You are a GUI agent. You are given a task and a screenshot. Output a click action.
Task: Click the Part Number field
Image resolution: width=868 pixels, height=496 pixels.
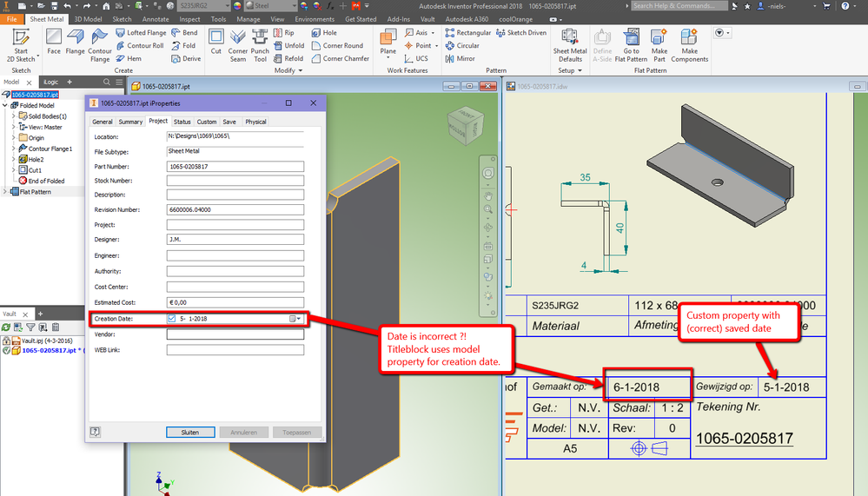click(x=235, y=167)
